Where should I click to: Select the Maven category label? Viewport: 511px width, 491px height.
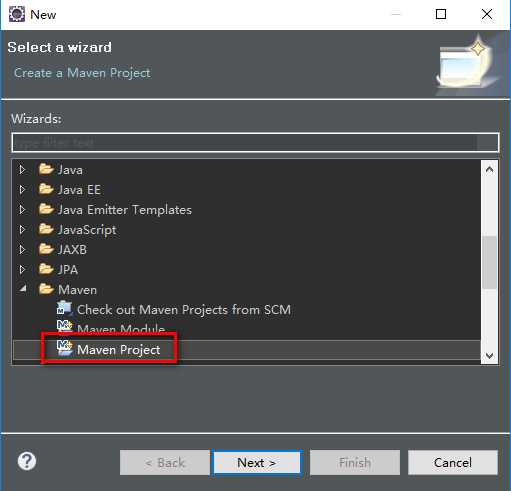pos(77,290)
